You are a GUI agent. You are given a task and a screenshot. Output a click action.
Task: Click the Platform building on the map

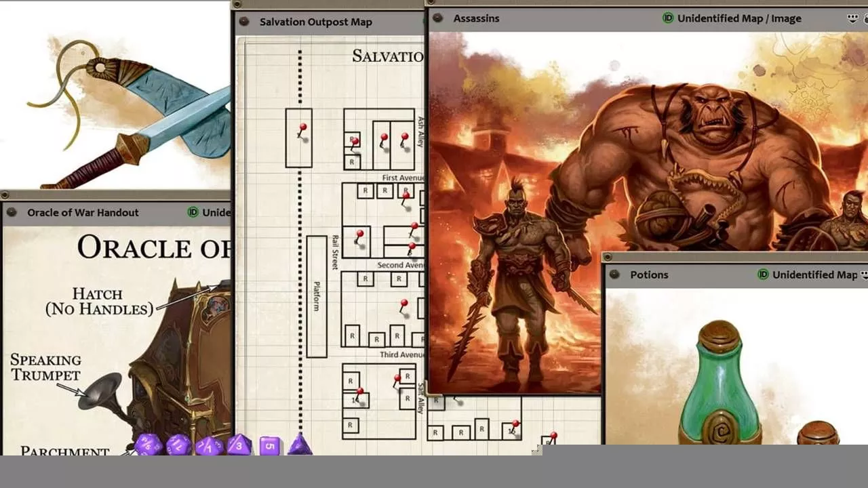click(317, 296)
